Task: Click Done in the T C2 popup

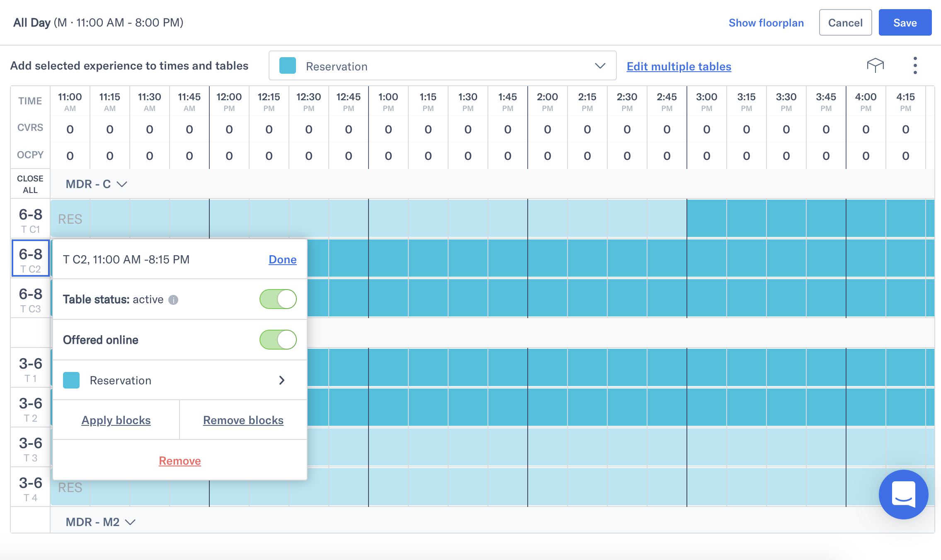Action: [282, 259]
